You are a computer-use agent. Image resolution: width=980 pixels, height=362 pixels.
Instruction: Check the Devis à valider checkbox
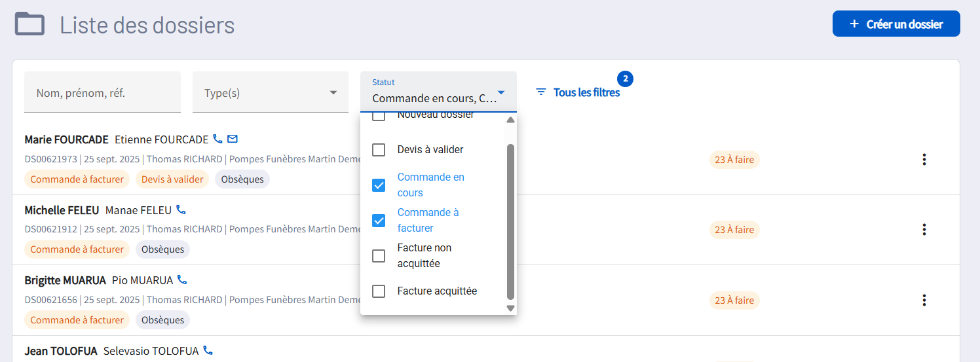click(x=379, y=150)
